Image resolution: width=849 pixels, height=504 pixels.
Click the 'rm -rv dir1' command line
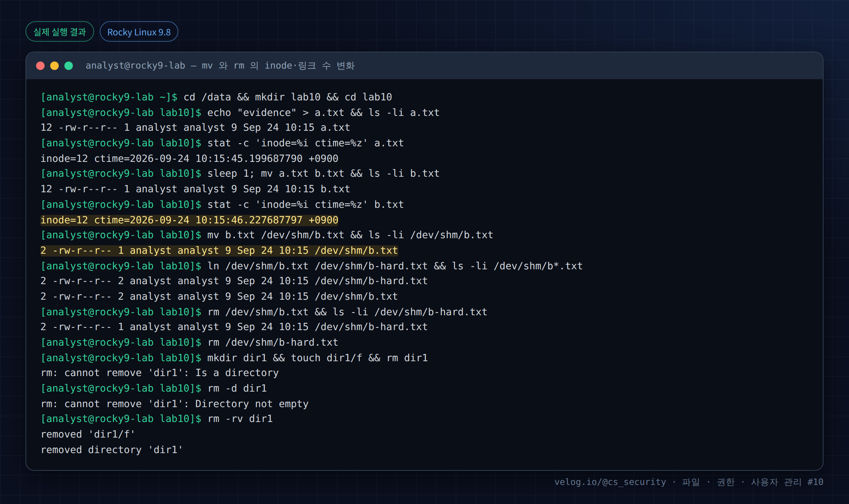[157, 419]
